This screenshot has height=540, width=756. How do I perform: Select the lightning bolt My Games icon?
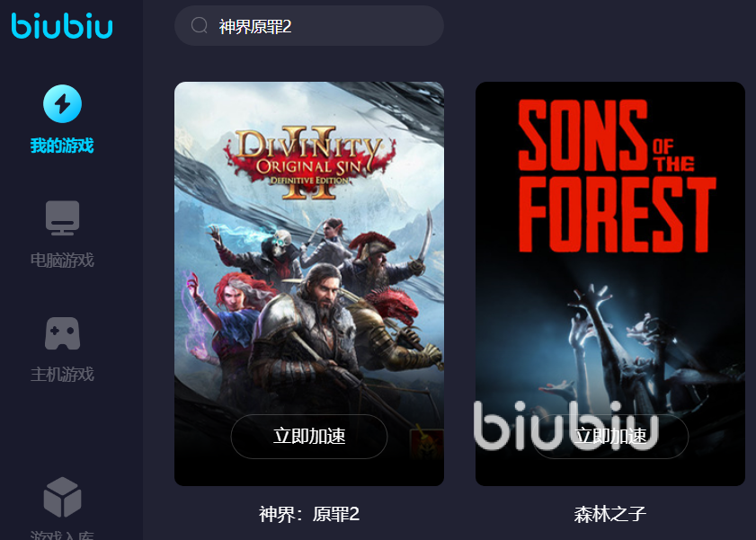[x=62, y=103]
